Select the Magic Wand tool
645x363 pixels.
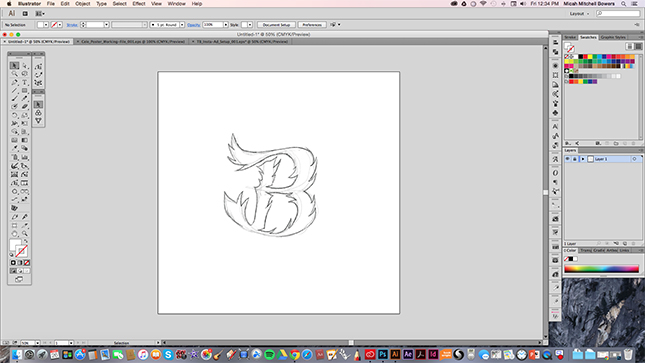14,74
